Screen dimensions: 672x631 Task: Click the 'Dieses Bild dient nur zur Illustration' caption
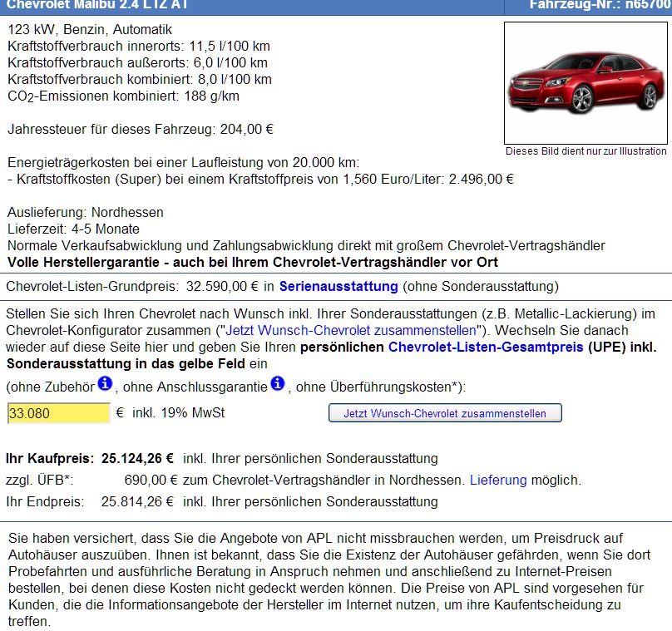click(x=586, y=151)
